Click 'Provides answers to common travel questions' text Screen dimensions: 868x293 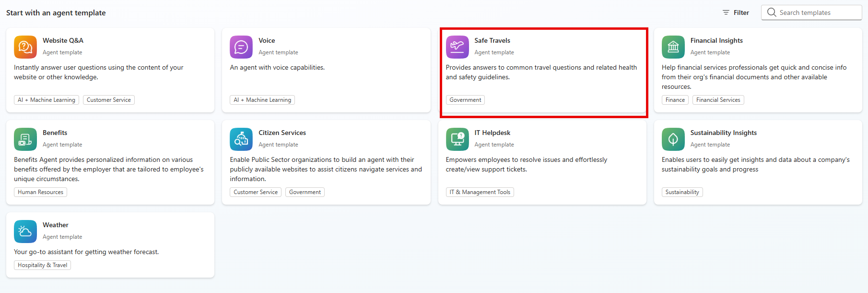pos(541,72)
